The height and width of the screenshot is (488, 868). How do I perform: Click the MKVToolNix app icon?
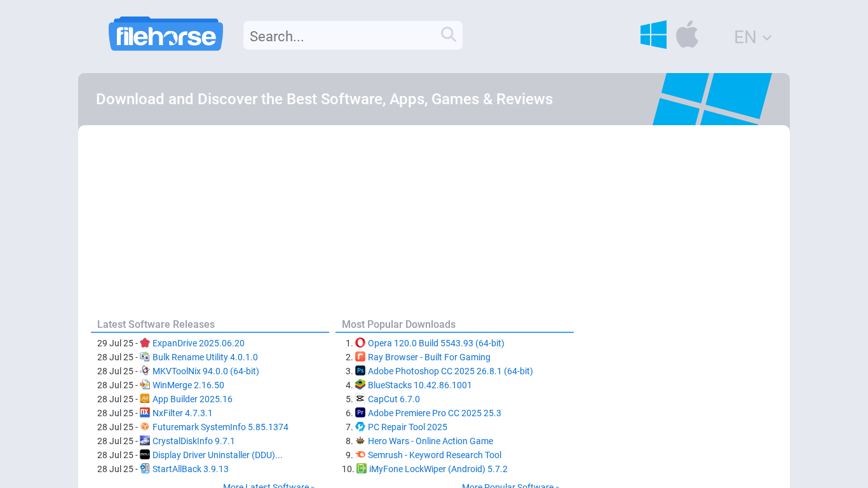(145, 371)
